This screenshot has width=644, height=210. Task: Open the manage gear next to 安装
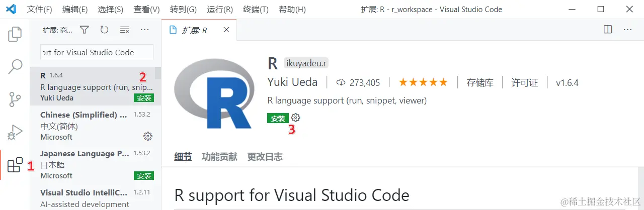(x=296, y=118)
